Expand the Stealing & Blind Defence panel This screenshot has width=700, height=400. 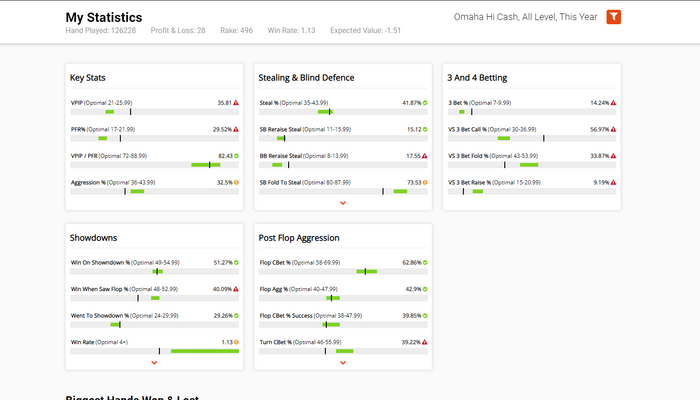tap(343, 203)
